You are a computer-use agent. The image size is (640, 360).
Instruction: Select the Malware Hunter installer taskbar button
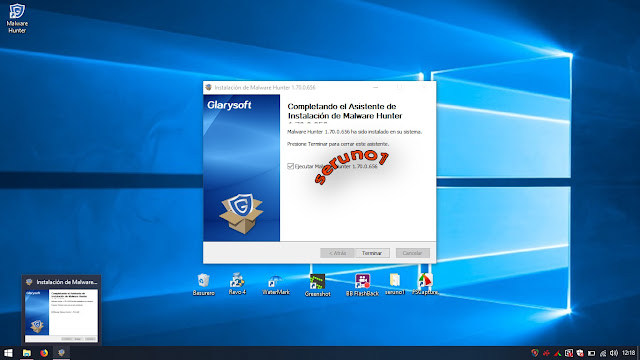coord(61,353)
